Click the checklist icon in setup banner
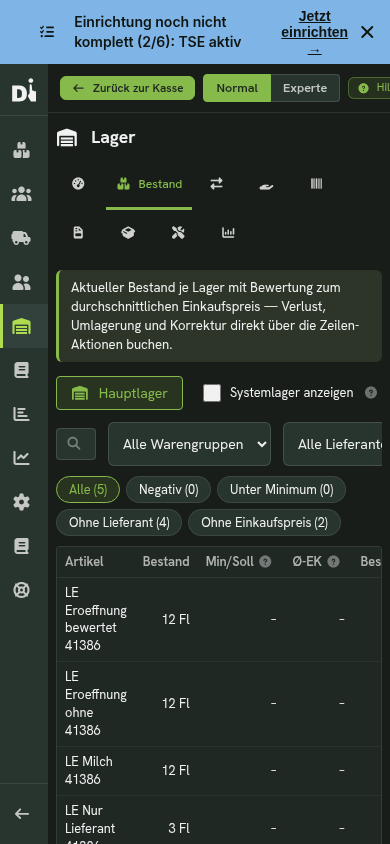The height and width of the screenshot is (844, 390). [x=47, y=32]
